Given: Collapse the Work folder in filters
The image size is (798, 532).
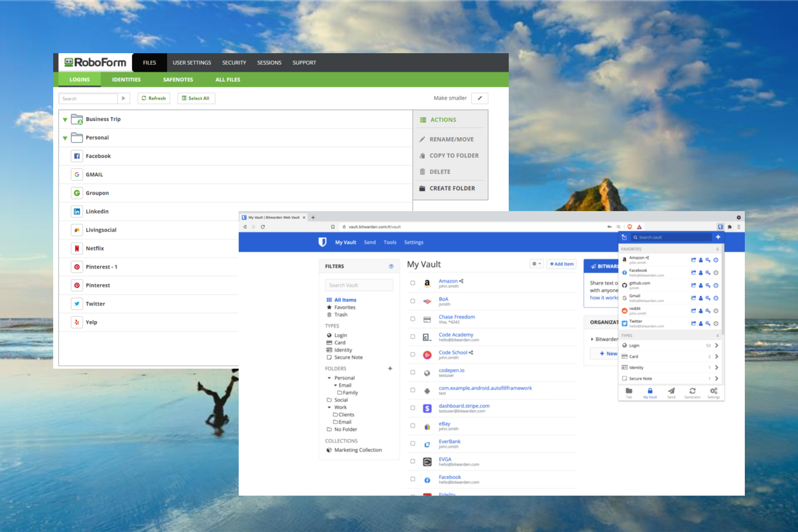Looking at the screenshot, I should click(x=329, y=408).
